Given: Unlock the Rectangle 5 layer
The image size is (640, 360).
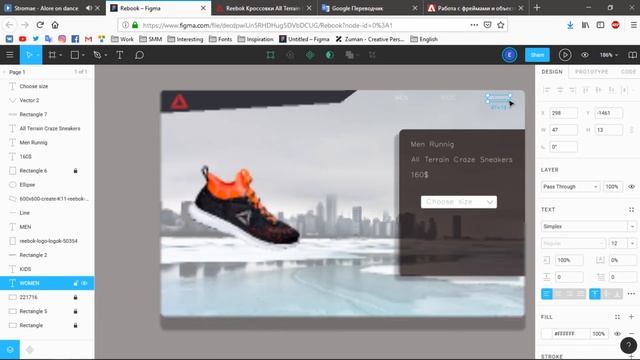Looking at the screenshot, I should 76,311.
